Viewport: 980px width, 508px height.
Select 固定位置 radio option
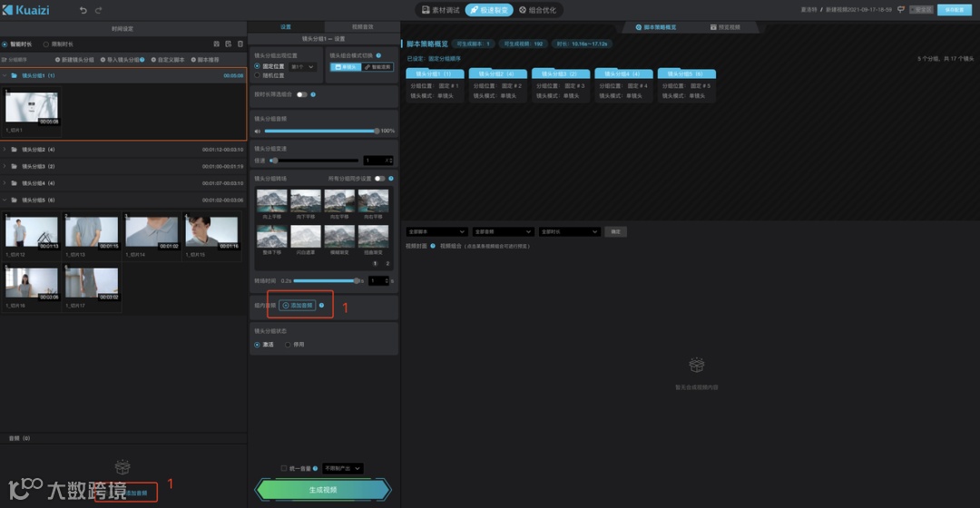pos(257,66)
